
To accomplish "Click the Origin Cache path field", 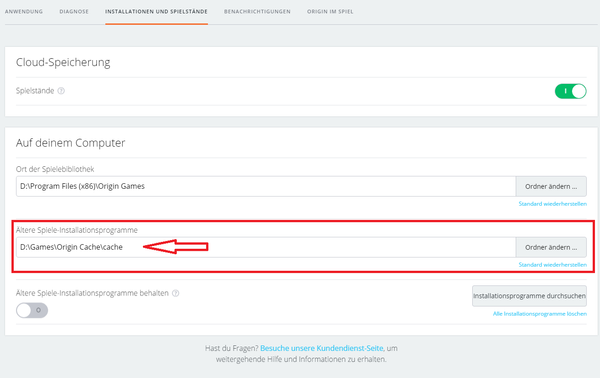I will tap(266, 247).
